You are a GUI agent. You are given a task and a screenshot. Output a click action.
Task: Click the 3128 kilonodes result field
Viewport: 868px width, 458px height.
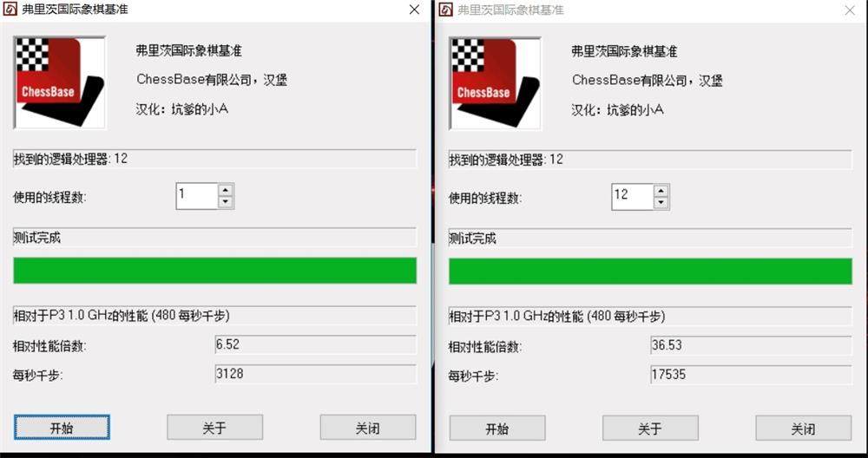pos(315,374)
